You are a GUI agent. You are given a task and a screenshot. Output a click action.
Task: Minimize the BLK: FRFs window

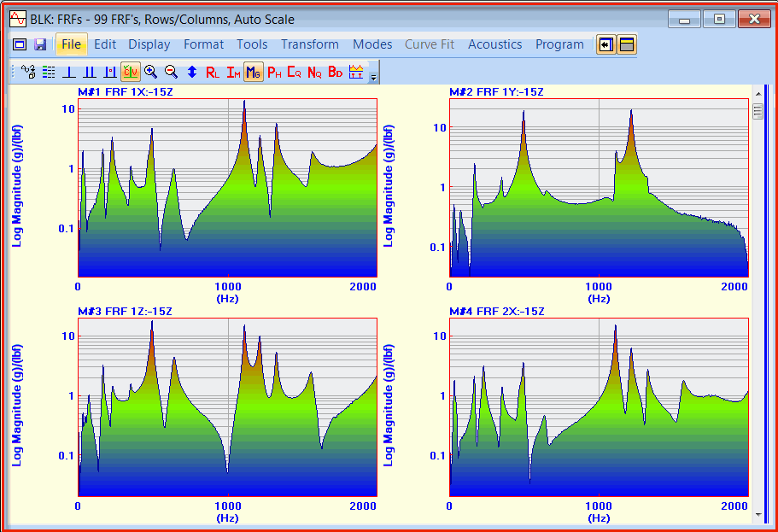point(684,20)
